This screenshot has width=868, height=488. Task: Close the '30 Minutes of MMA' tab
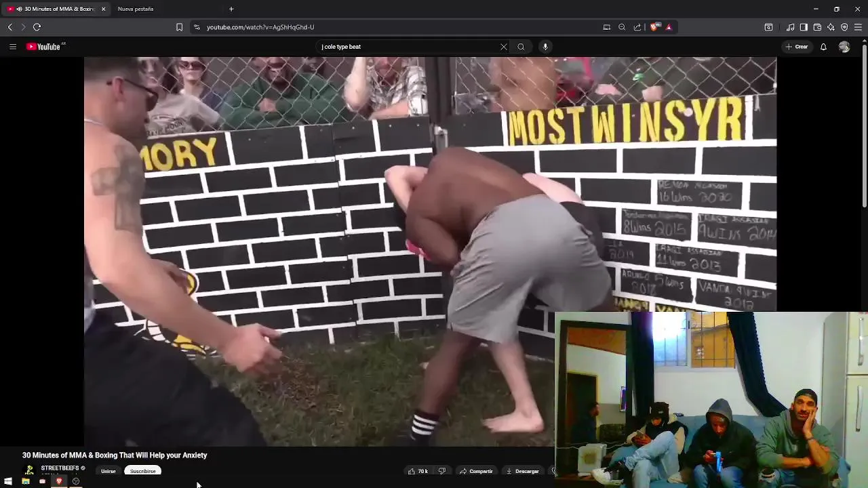[x=103, y=9]
